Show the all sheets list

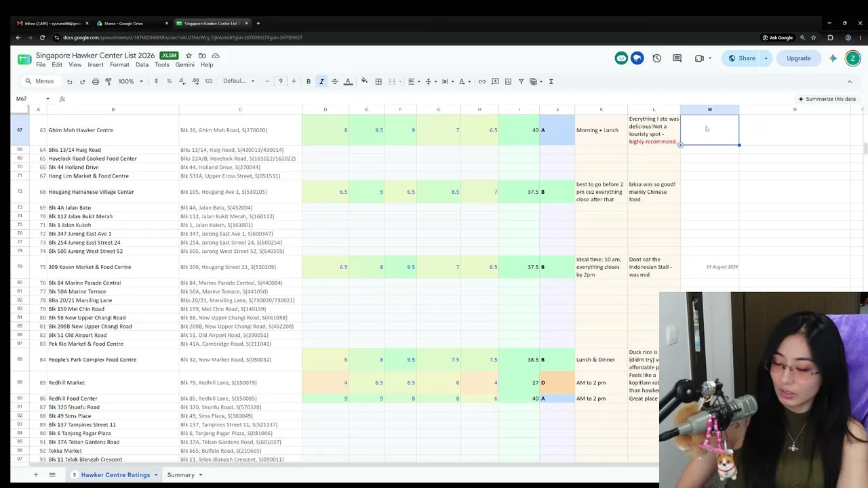pyautogui.click(x=52, y=475)
